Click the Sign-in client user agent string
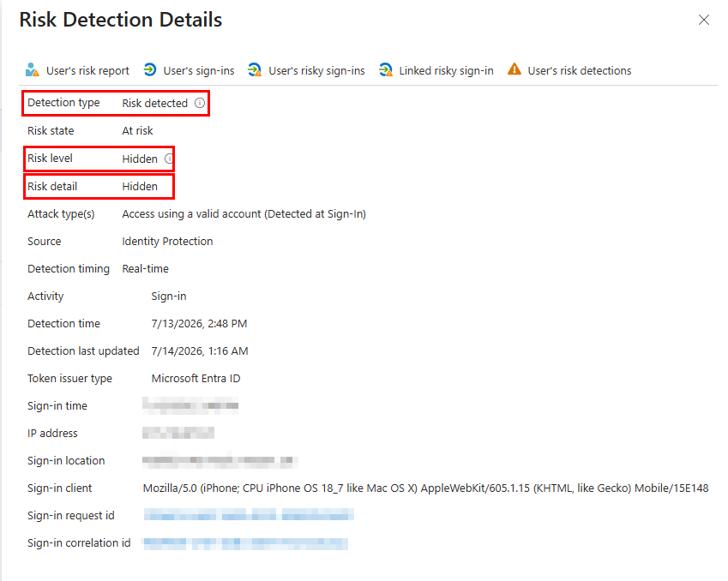 [426, 488]
